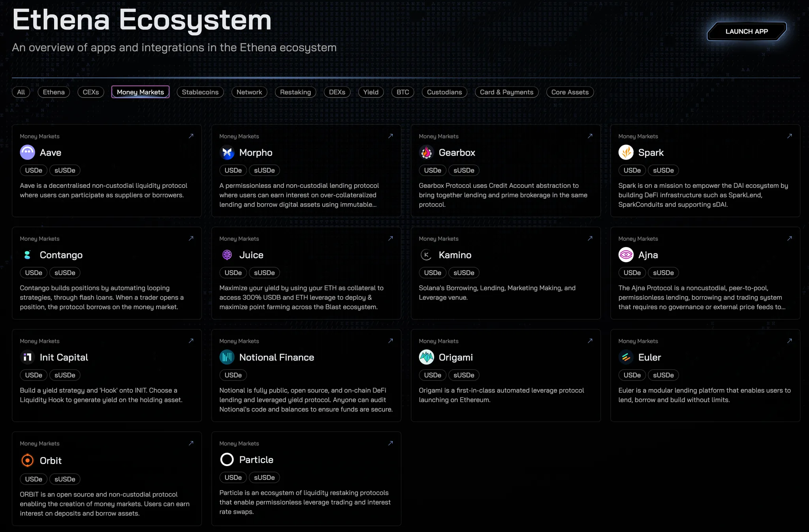Image resolution: width=809 pixels, height=532 pixels.
Task: Click the USDe tag on Aave card
Action: coord(34,170)
